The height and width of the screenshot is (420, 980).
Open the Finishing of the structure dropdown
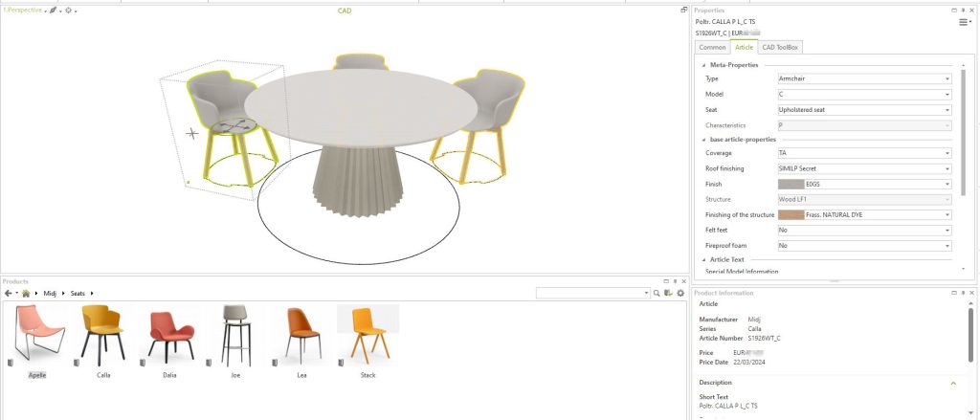[864, 215]
